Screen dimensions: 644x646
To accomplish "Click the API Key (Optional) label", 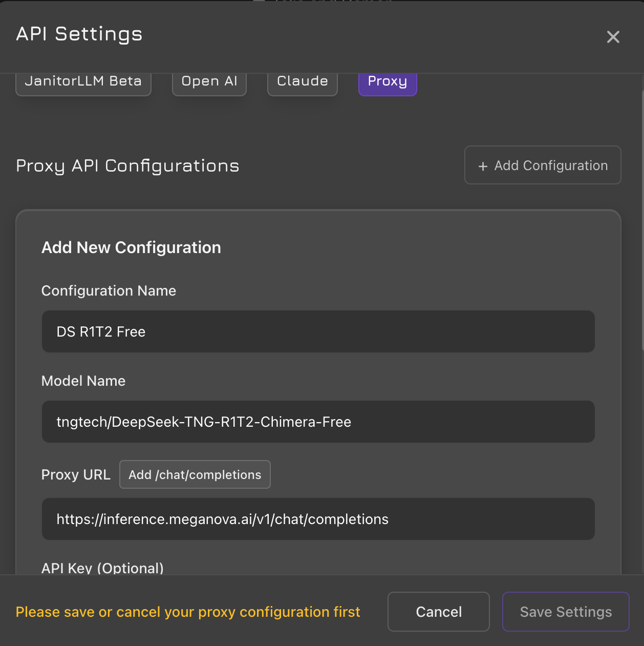I will point(102,568).
